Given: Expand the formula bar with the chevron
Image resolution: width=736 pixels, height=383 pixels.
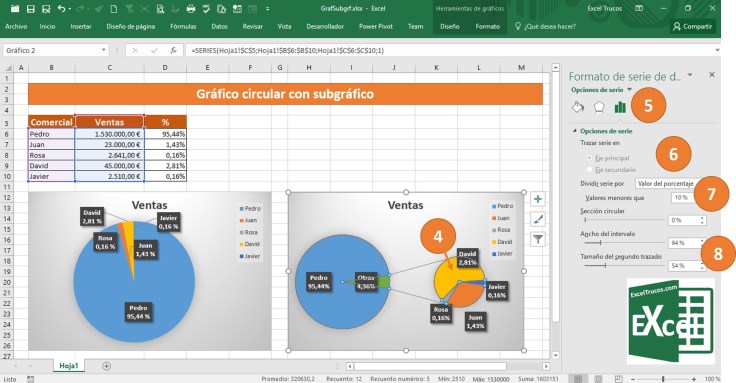Looking at the screenshot, I should pyautogui.click(x=717, y=50).
